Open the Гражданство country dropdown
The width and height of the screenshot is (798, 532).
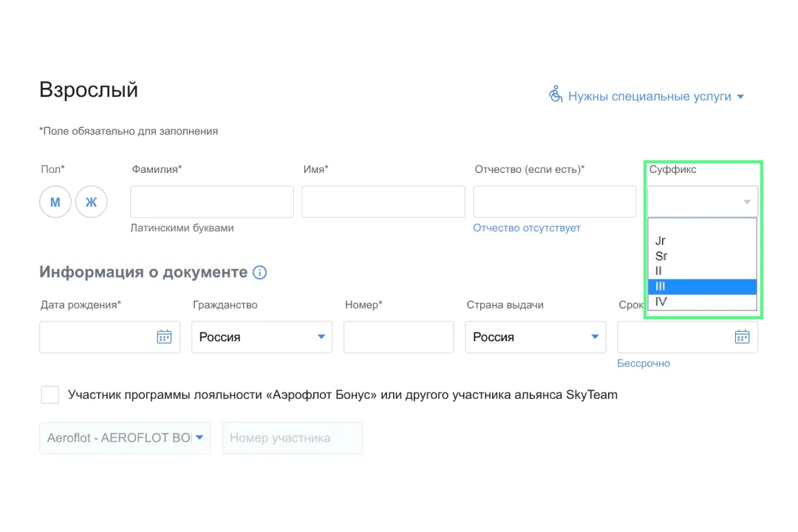pyautogui.click(x=262, y=337)
